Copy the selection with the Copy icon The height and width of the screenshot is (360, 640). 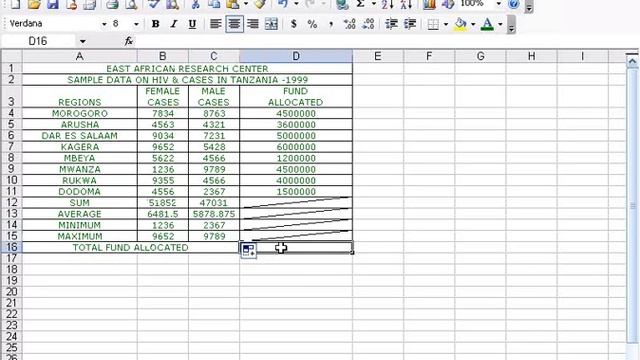[214, 4]
